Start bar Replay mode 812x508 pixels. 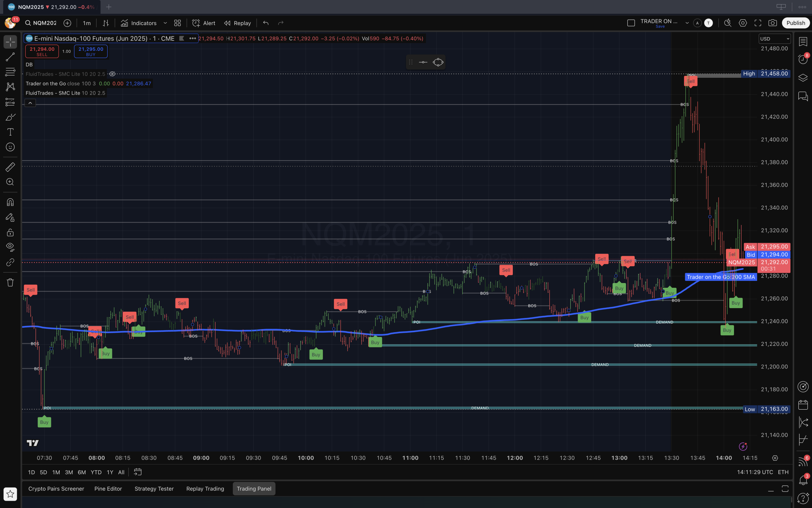[238, 23]
